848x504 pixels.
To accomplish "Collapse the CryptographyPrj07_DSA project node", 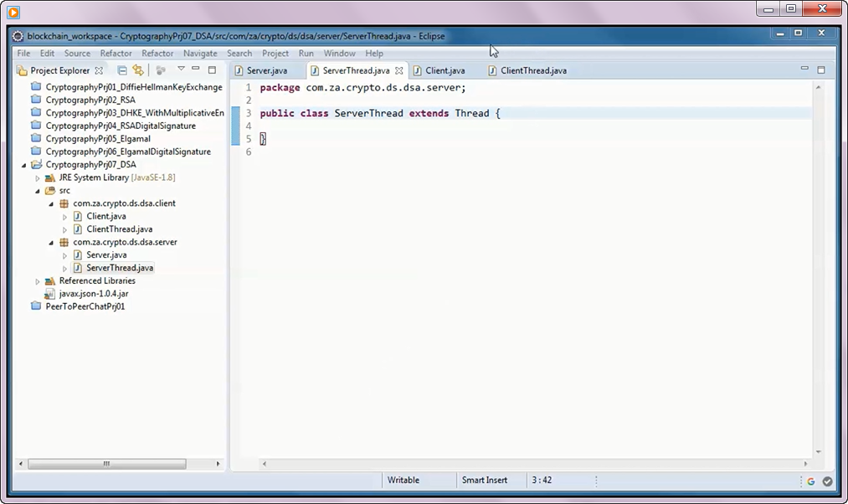I will (x=23, y=165).
